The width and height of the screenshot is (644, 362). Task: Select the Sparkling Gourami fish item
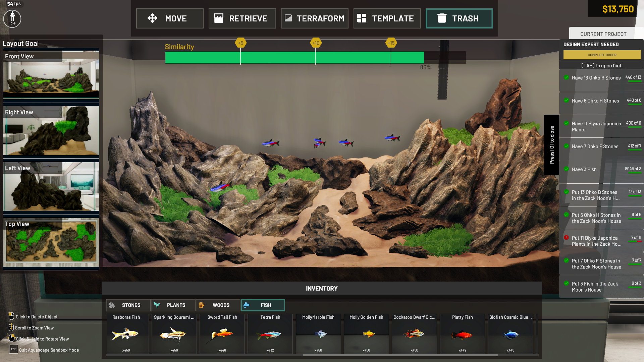point(174,334)
